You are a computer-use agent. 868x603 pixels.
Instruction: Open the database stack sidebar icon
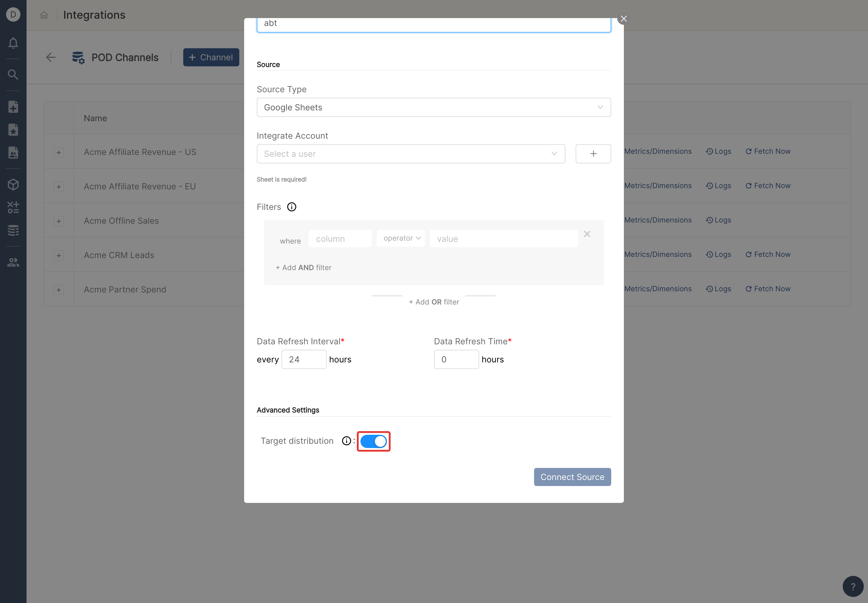(x=13, y=230)
